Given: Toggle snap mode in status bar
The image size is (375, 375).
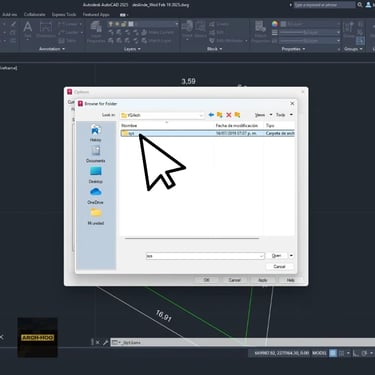Looking at the screenshot, I should click(341, 353).
